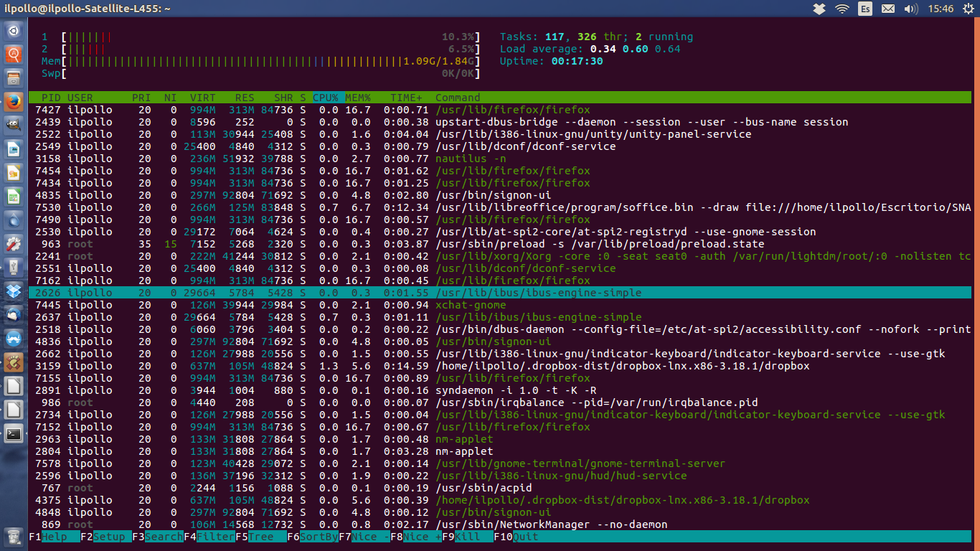Open the F6 SortBy menu
This screenshot has width=980, height=551.
coord(313,537)
